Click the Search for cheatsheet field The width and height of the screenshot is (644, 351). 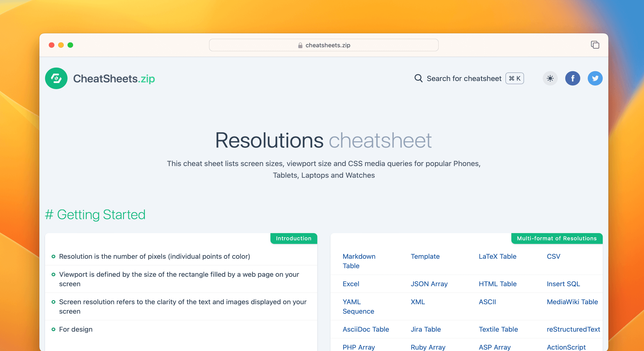[x=464, y=78]
